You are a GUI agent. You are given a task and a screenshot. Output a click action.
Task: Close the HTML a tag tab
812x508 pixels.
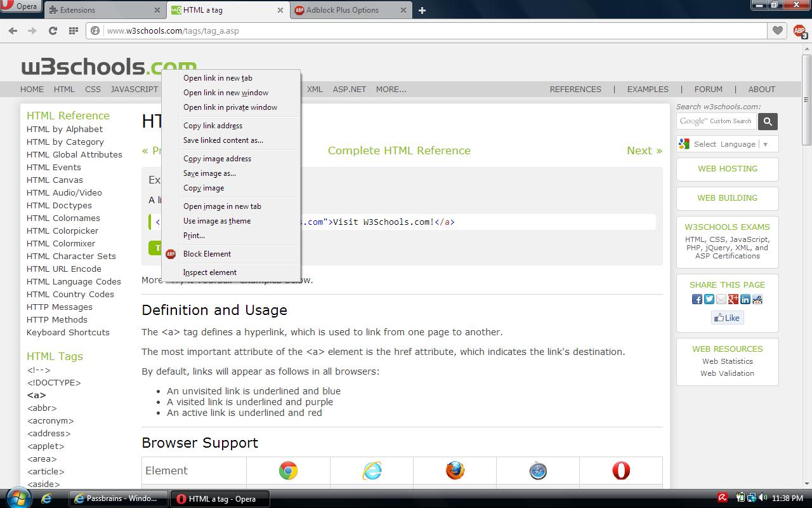pyautogui.click(x=280, y=10)
